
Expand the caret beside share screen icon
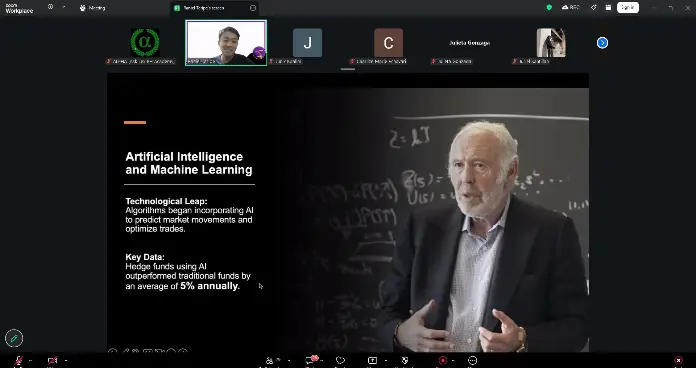point(385,360)
